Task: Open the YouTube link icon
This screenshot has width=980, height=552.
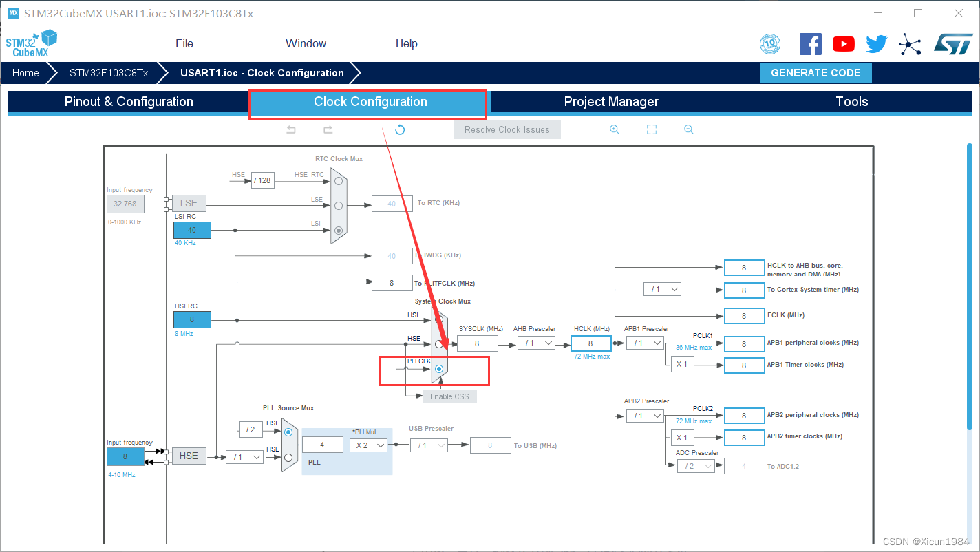Action: pyautogui.click(x=843, y=44)
